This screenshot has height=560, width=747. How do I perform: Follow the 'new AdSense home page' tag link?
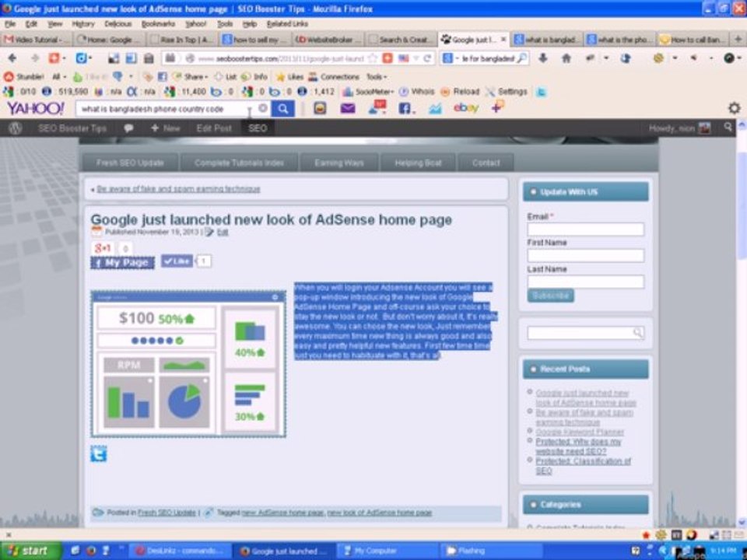pyautogui.click(x=282, y=513)
